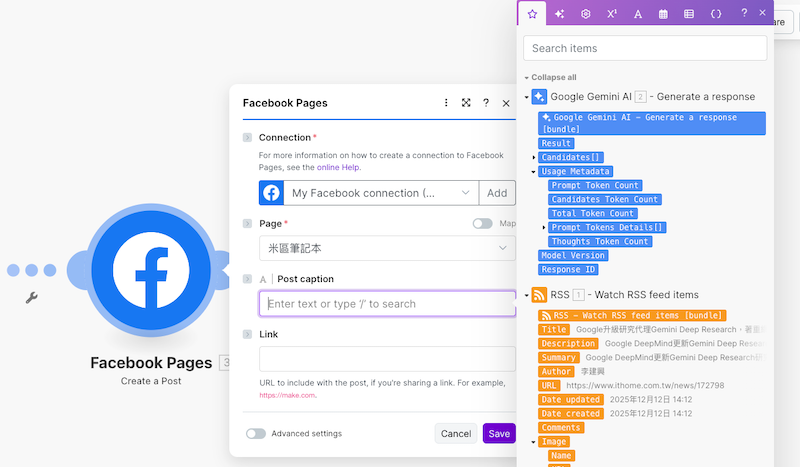Switch to math functions X¹ tab
This screenshot has width=800, height=467.
click(x=612, y=13)
